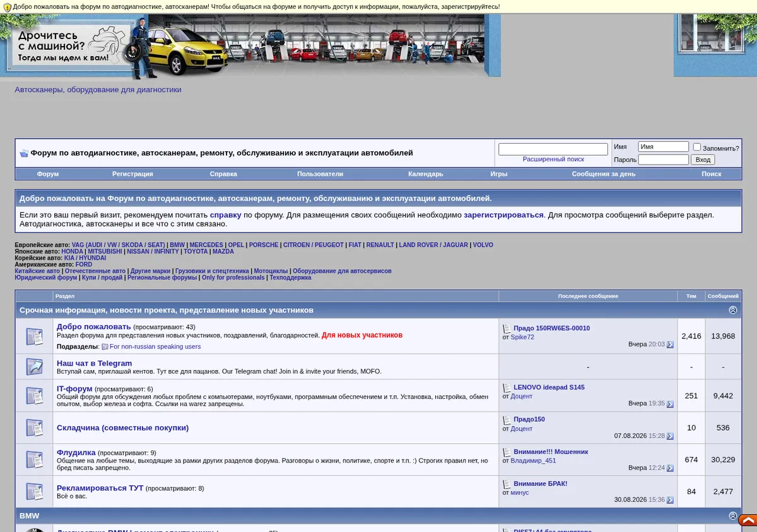Click go-to-last-post arrow for Прадо 150RW6ES-00010
Screen dimensions: 757x532
coord(670,345)
